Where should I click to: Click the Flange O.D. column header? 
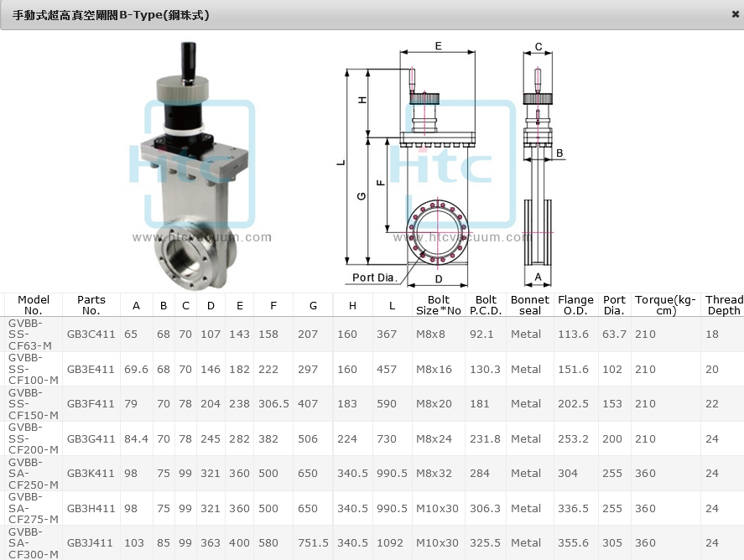coord(575,305)
